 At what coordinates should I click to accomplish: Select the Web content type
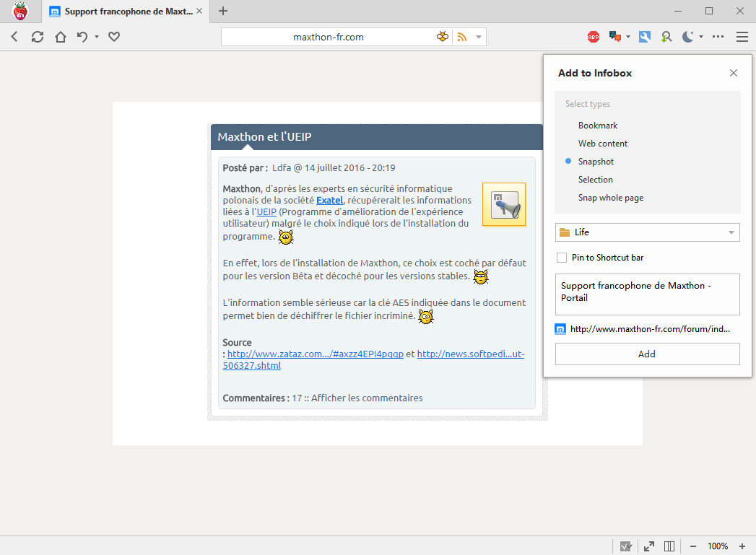(x=603, y=144)
